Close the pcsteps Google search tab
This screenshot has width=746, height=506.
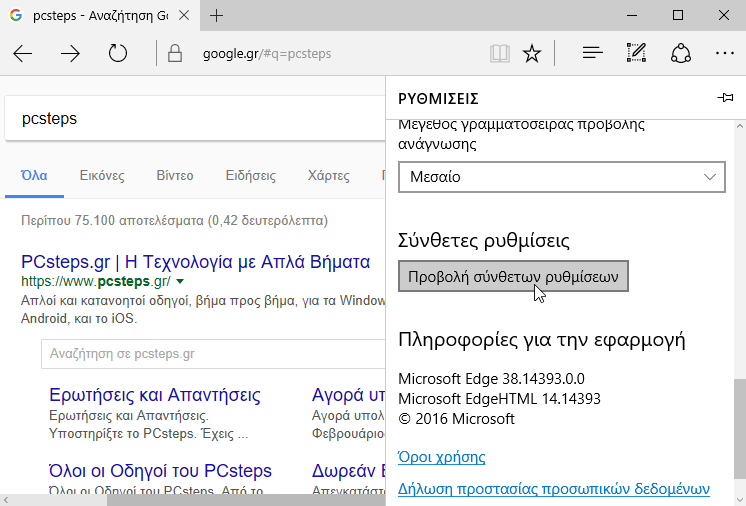click(x=184, y=15)
